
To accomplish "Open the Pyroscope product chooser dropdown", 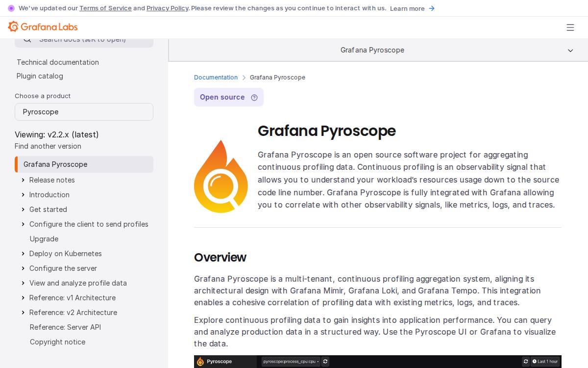I will [84, 112].
